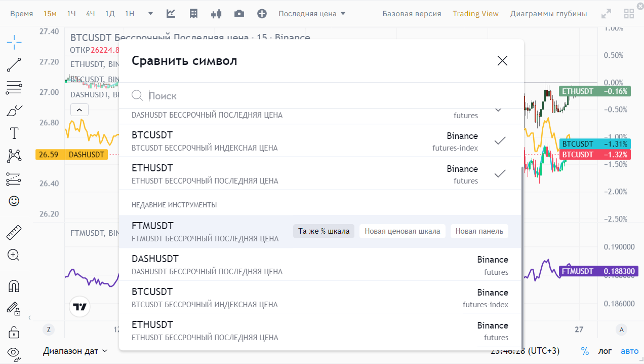Select the brush drawing tool

(x=14, y=111)
